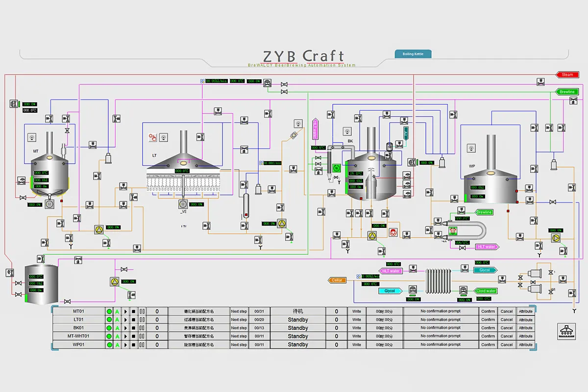
Task: Click the yellow pump right of whirlpool
Action: tap(556, 238)
